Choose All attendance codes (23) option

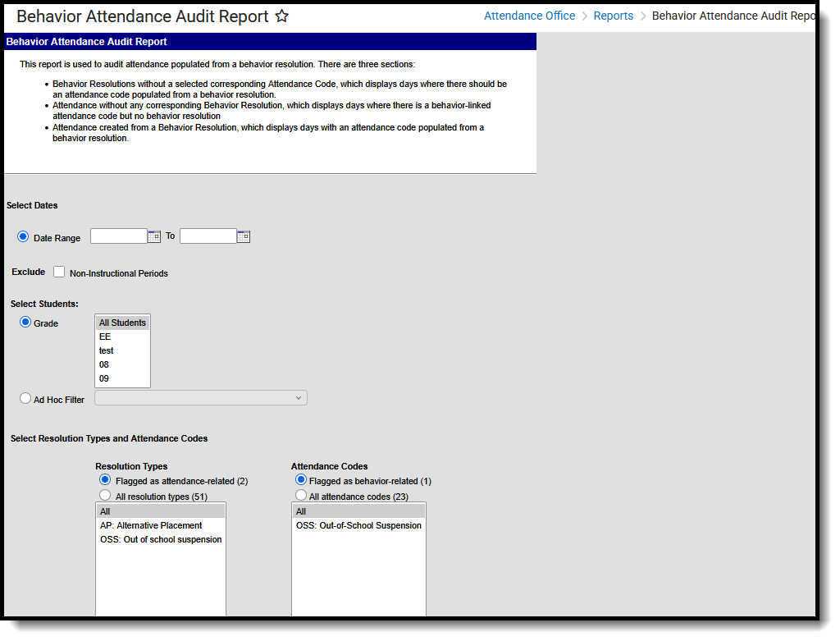point(301,495)
